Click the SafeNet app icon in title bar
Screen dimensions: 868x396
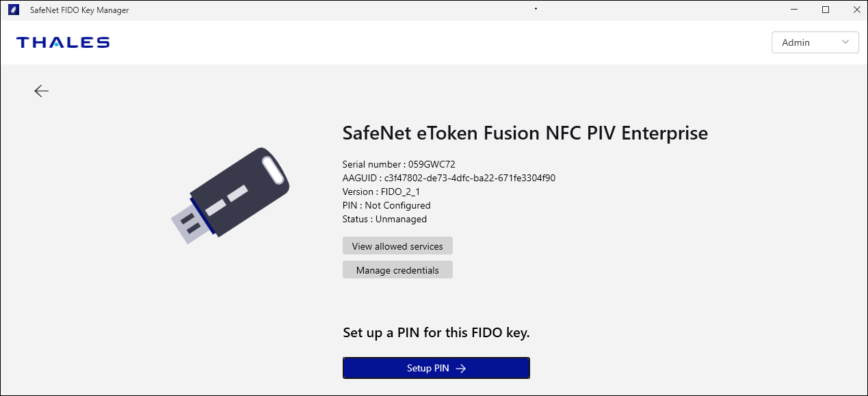(13, 10)
